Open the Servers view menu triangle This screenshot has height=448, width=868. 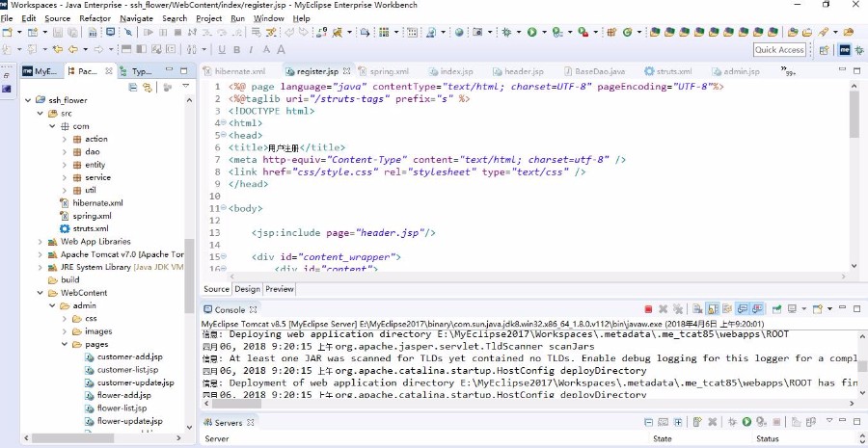coord(829,420)
